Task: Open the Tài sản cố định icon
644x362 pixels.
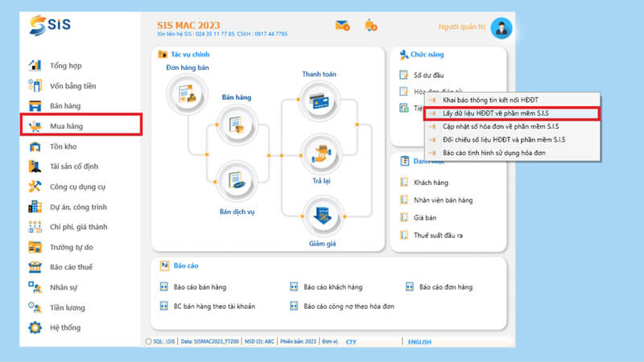Action: [35, 167]
